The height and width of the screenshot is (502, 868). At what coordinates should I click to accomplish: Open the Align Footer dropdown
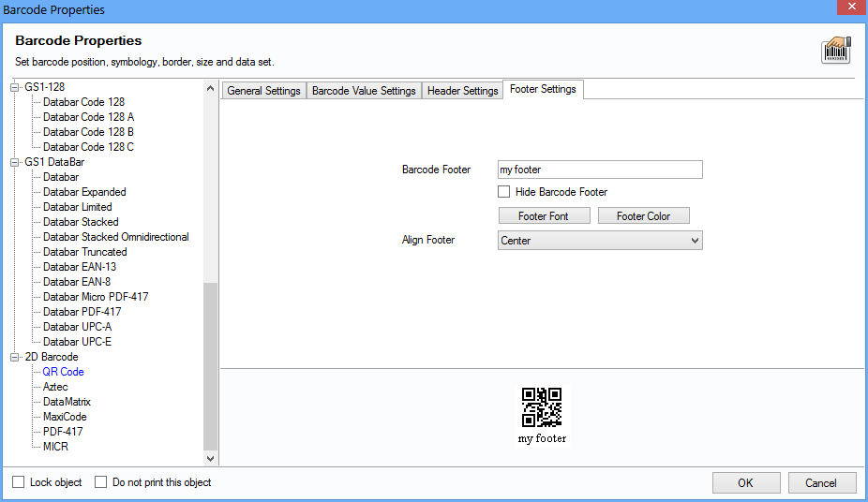pos(600,241)
